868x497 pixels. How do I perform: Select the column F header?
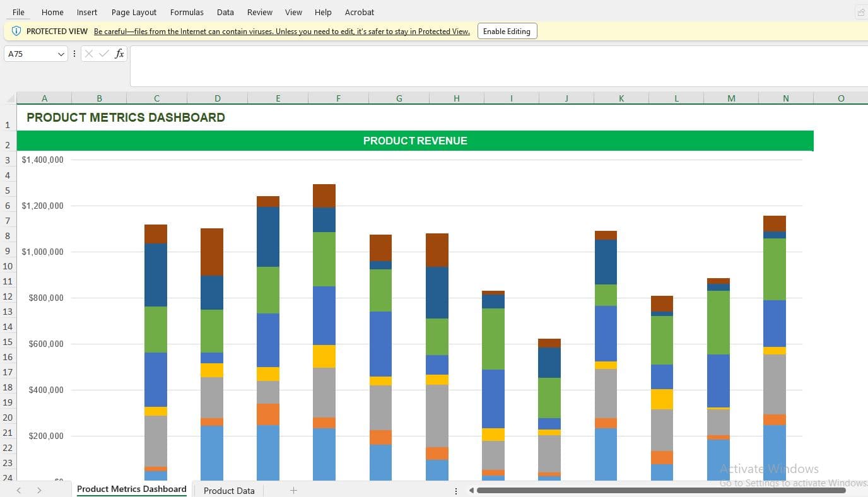[338, 98]
